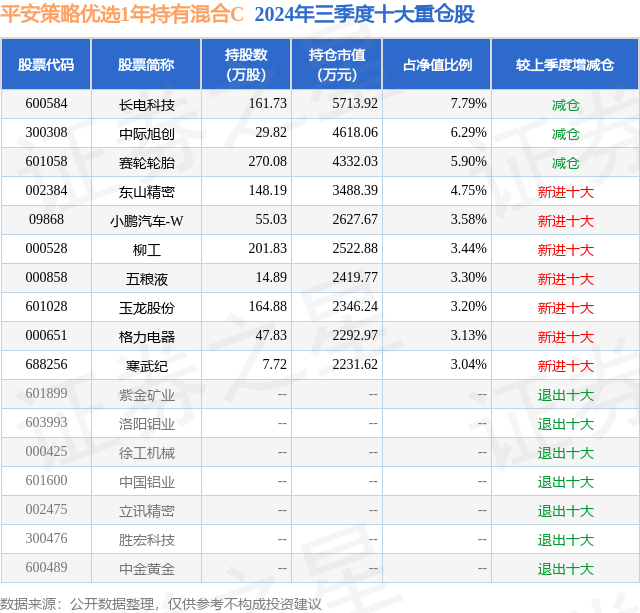Select the 胜宏科技 stock name
Screen dimensions: 640x613
coord(147,540)
